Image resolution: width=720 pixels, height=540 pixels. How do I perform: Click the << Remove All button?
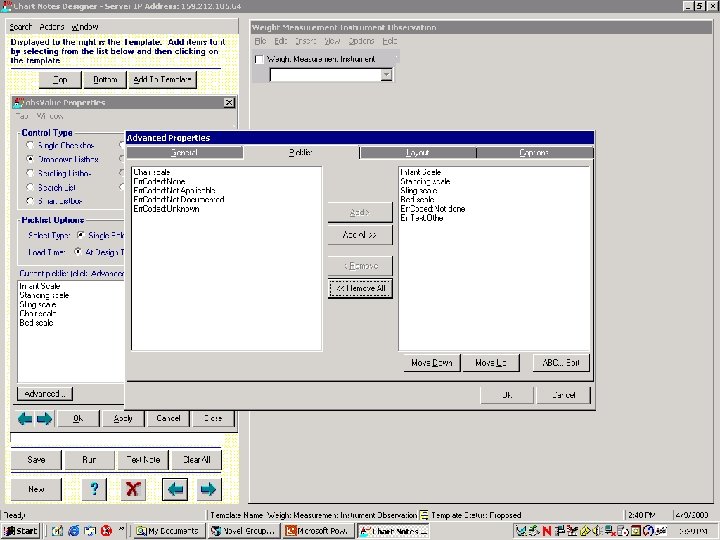coord(360,288)
